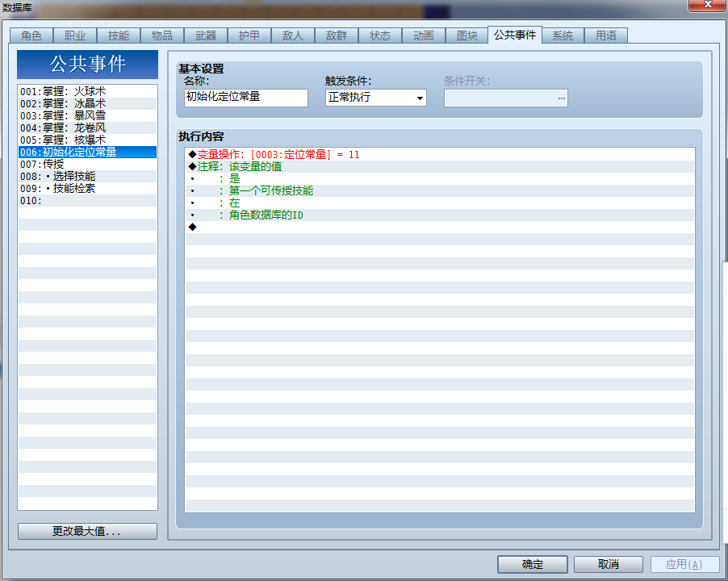Switch to the 角色 tab
This screenshot has height=581, width=728.
click(31, 36)
